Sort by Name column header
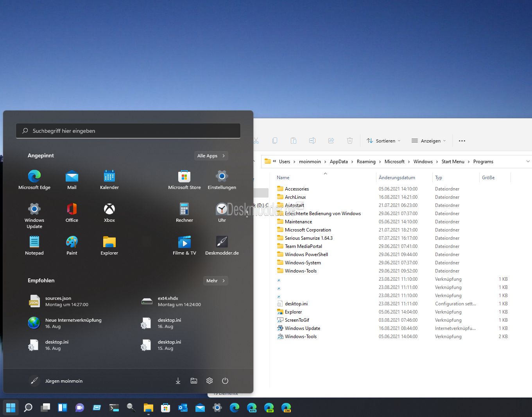 click(283, 177)
